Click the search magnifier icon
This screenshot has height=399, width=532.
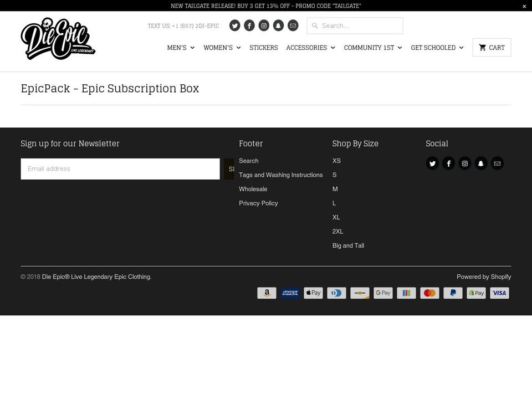(x=315, y=26)
